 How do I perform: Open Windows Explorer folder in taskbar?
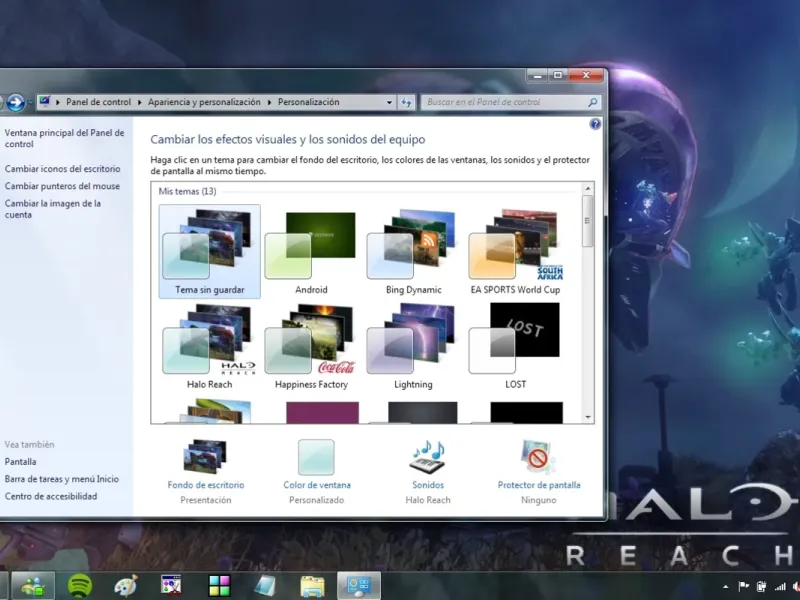(312, 585)
